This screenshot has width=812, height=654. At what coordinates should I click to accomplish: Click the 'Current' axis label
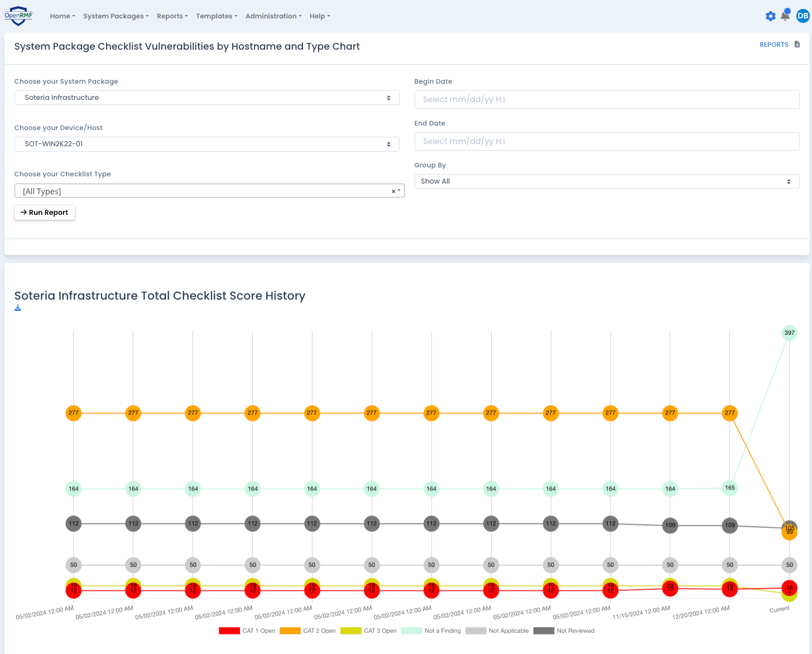click(x=780, y=609)
